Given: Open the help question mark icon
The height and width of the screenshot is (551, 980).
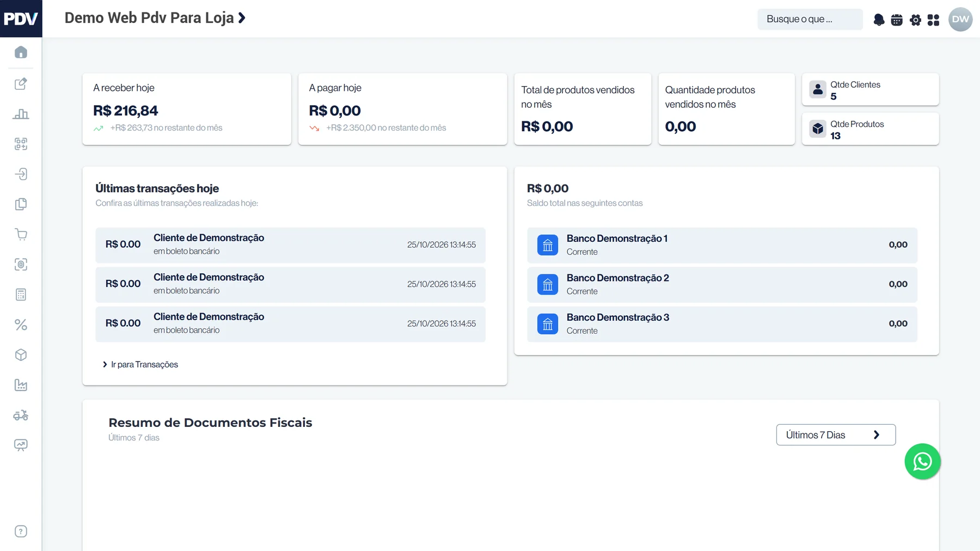Looking at the screenshot, I should [x=21, y=531].
